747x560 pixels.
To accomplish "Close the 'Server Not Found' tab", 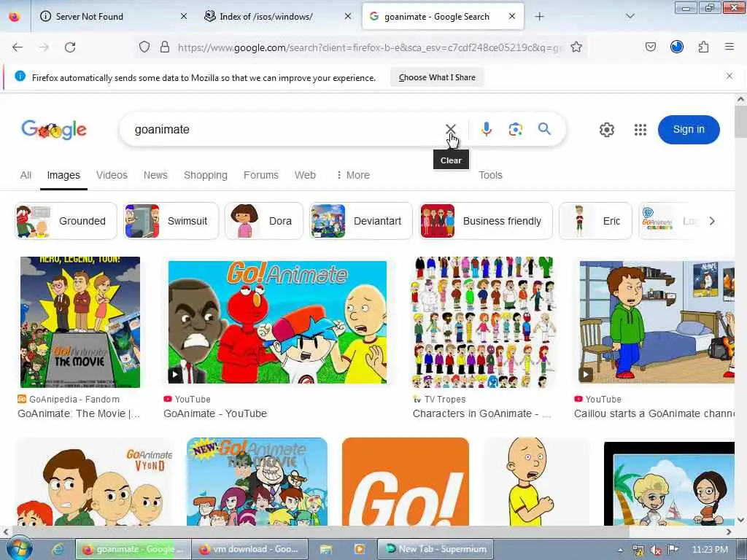I will pos(184,17).
